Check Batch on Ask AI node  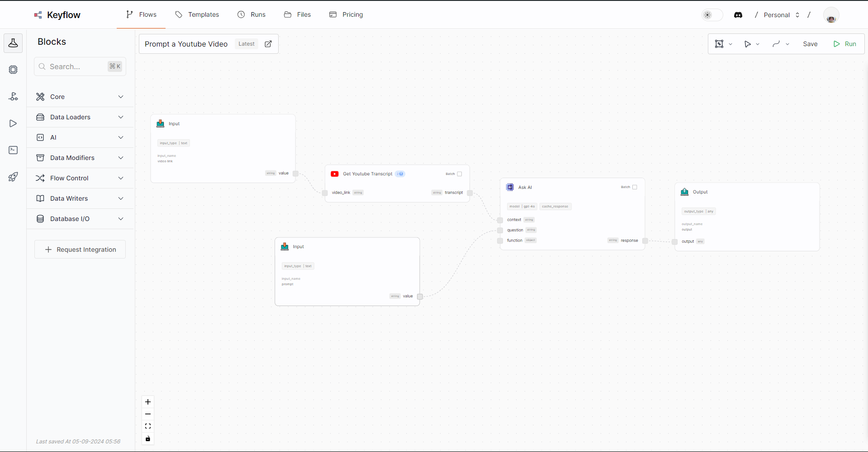635,187
